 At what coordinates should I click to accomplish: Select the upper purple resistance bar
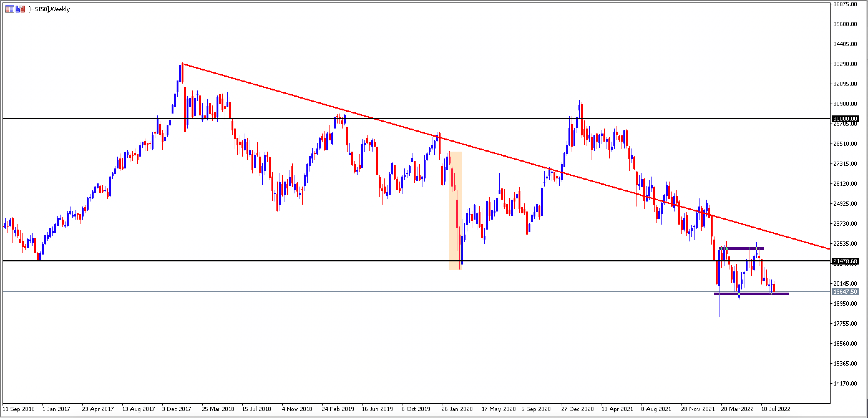[741, 249]
